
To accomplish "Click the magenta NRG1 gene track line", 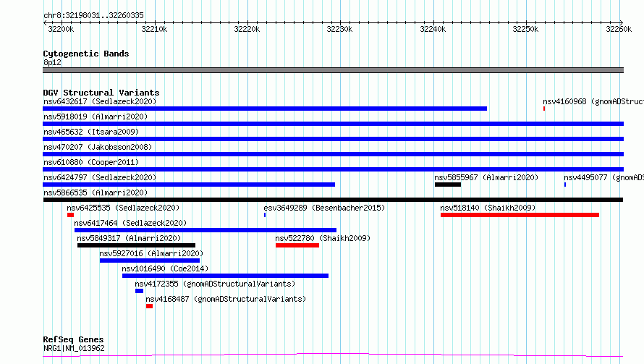I will pos(333,355).
